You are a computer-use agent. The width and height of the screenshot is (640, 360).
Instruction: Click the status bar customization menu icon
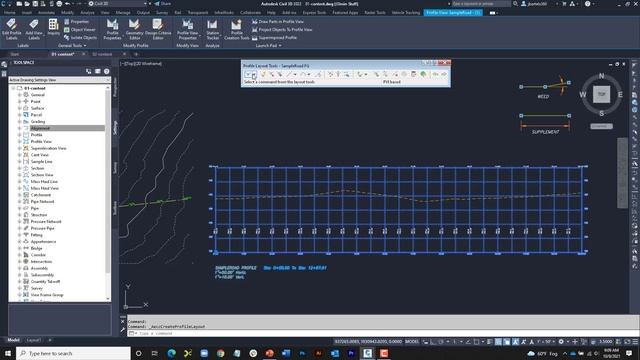tap(635, 342)
